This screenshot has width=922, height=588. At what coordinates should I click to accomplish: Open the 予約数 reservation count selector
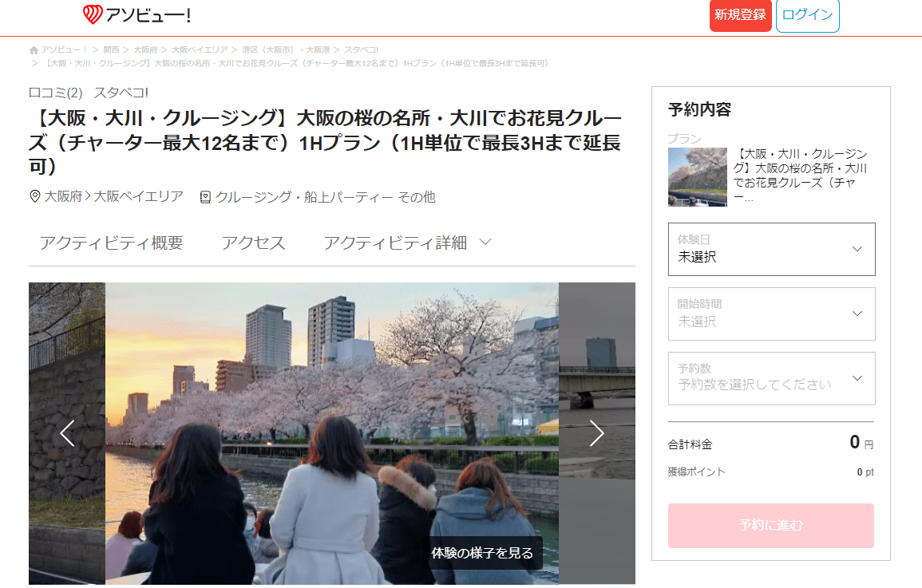pos(770,378)
